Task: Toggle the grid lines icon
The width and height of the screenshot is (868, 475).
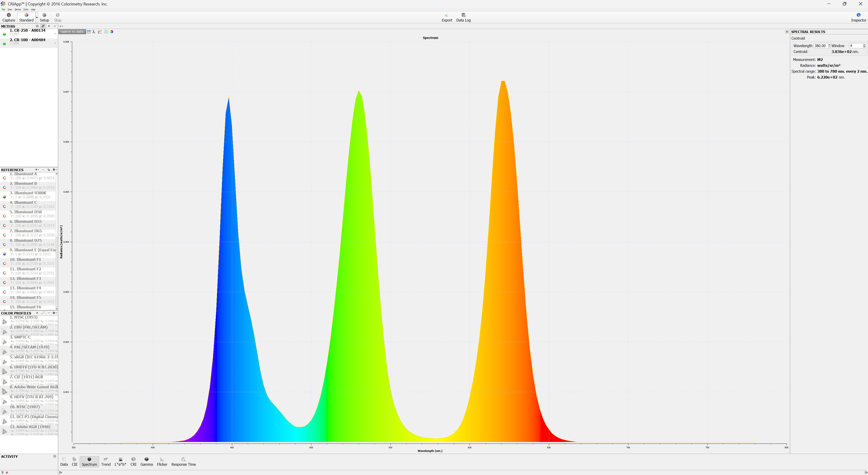Action: (106, 32)
